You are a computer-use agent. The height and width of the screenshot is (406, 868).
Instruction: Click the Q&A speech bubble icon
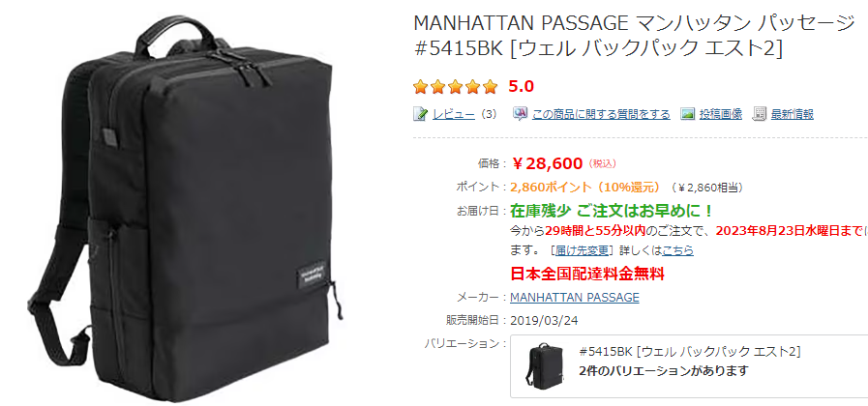click(x=520, y=114)
